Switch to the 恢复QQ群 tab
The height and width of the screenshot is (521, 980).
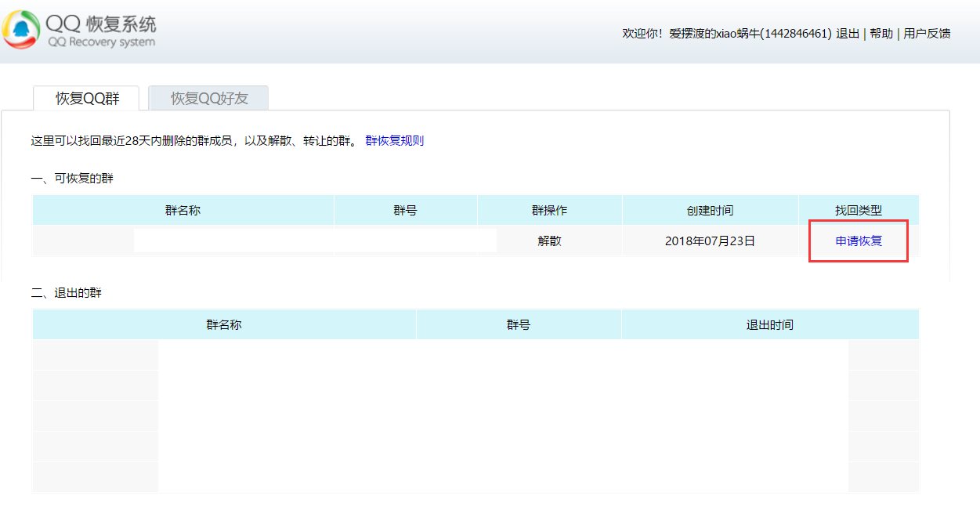pos(86,99)
